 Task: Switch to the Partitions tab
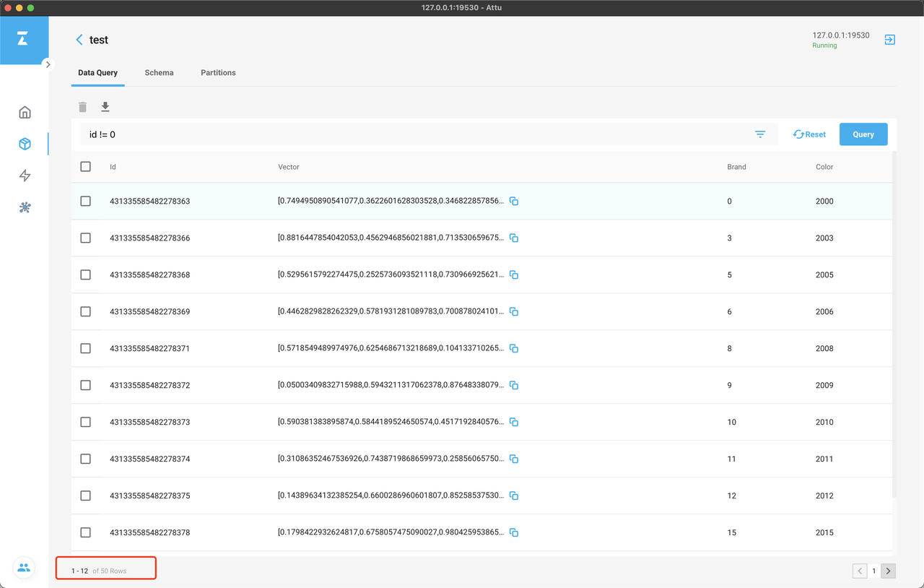pos(218,73)
